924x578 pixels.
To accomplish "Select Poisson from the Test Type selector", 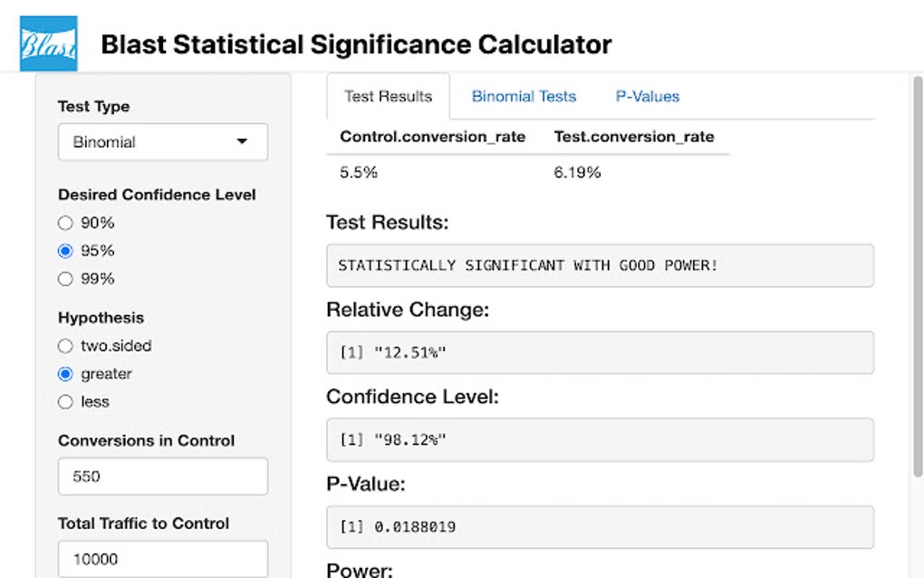I will tap(162, 142).
